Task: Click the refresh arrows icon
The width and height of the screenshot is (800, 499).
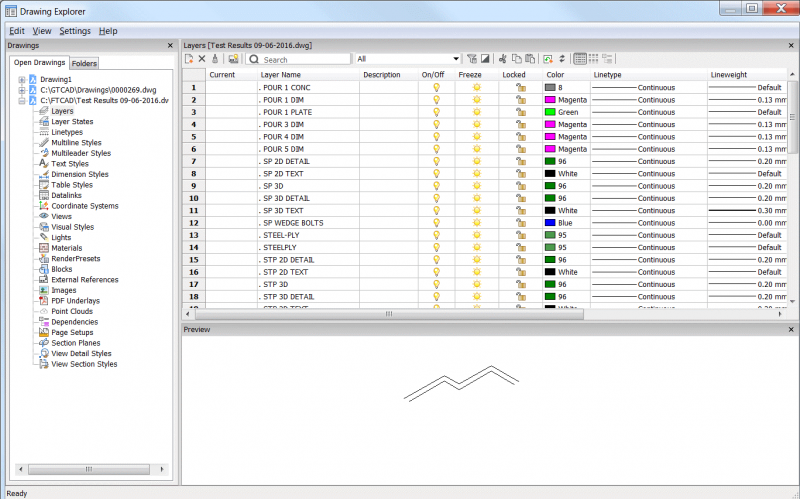Action: click(562, 59)
